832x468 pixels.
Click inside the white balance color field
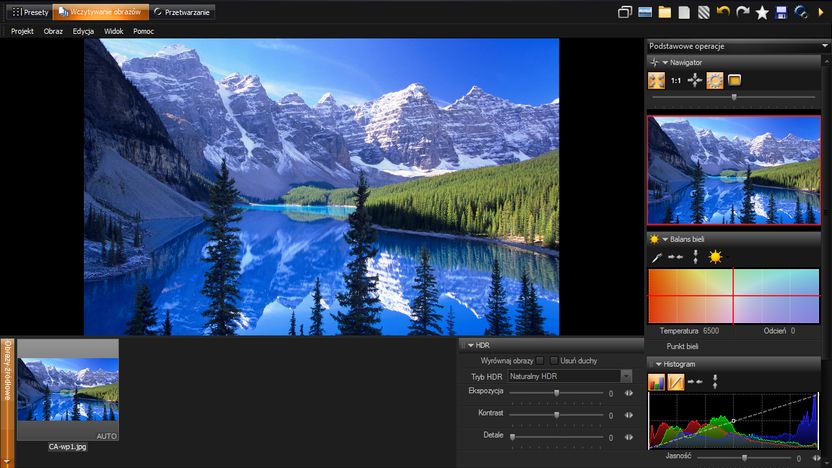733,296
